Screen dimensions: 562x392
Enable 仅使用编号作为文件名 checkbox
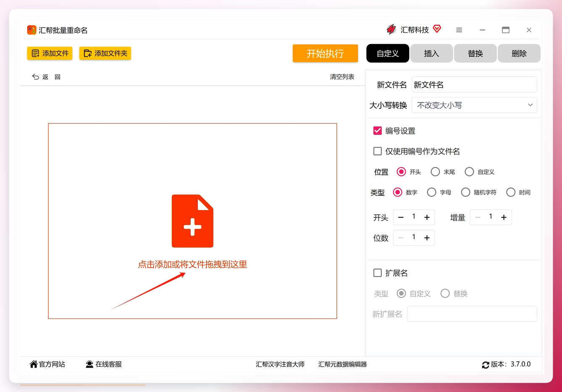378,151
